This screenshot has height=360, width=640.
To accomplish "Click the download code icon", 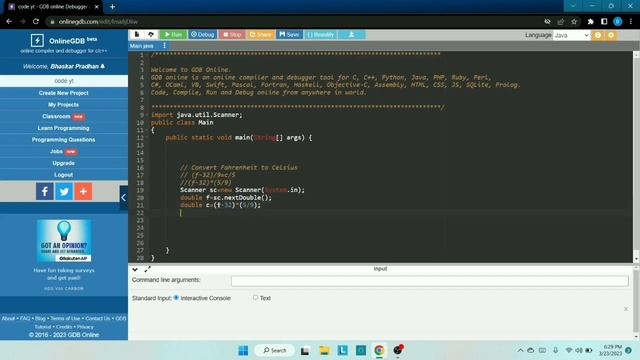I will [x=351, y=35].
